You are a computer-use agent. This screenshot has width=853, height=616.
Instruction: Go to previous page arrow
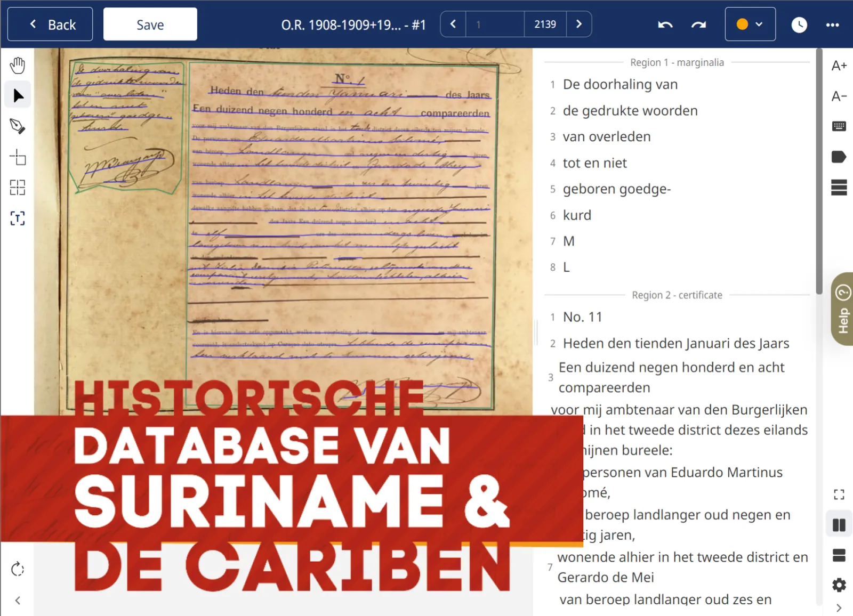pos(453,24)
